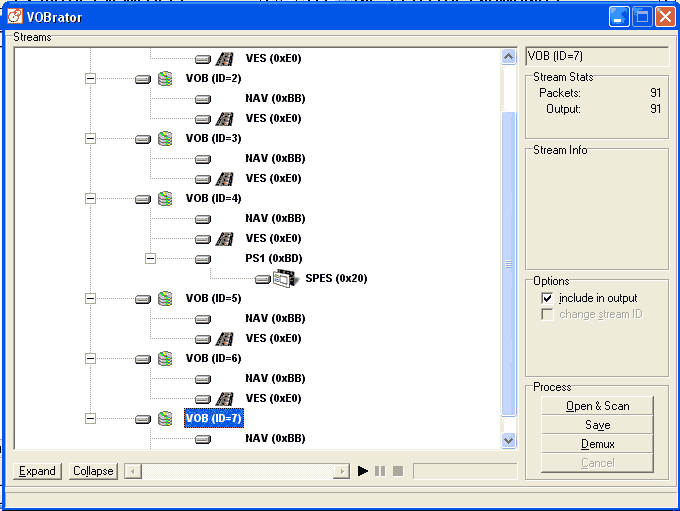Viewport: 680px width, 511px height.
Task: Click the Open & Scan button
Action: coord(597,406)
